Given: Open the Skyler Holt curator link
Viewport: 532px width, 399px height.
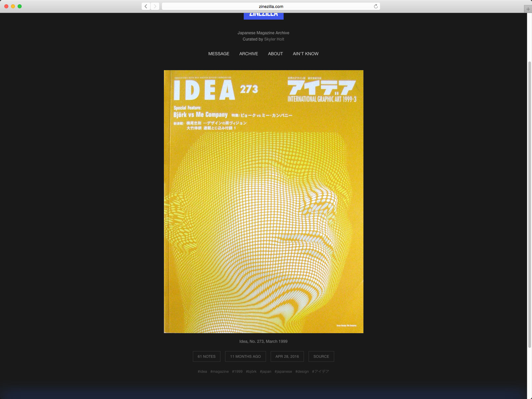Looking at the screenshot, I should (x=274, y=39).
